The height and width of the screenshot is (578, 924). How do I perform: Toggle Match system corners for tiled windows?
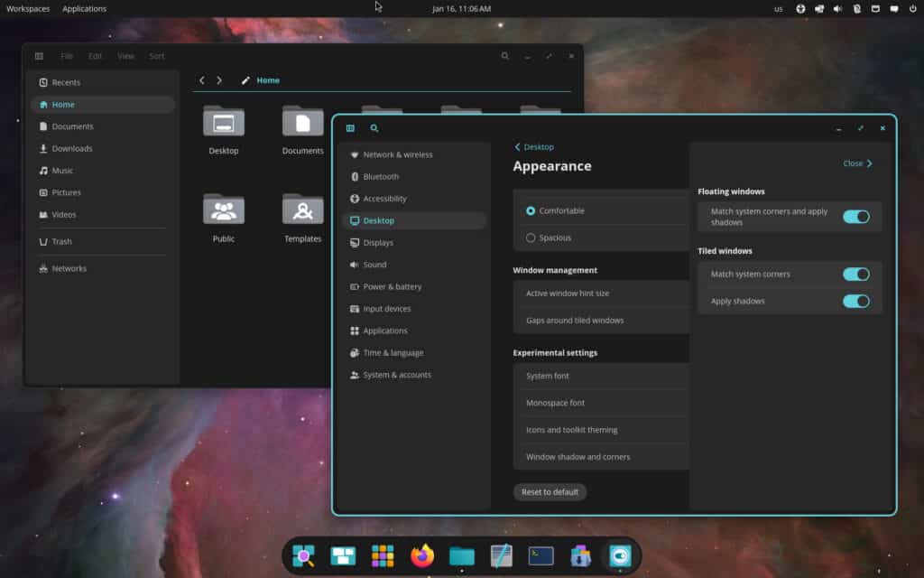click(855, 274)
